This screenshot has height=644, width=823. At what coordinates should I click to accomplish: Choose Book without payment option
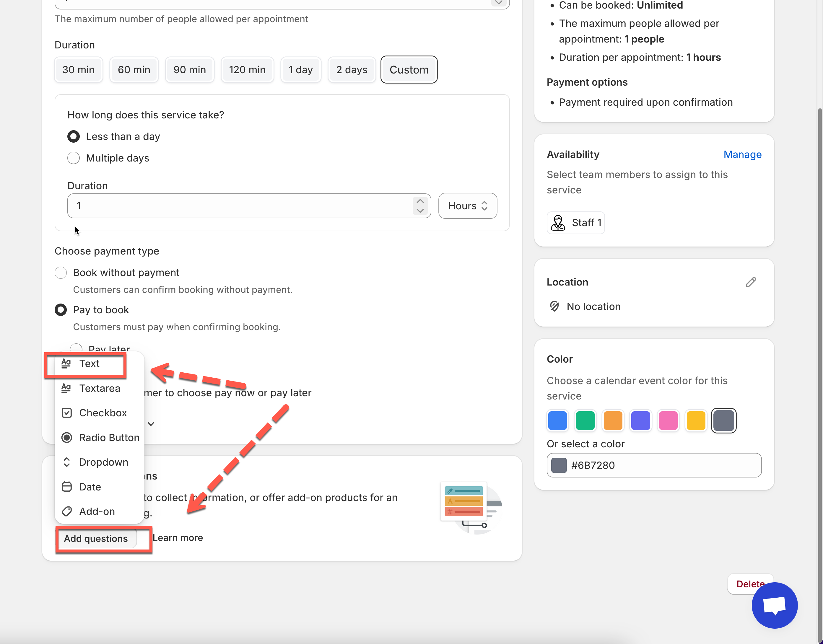[x=61, y=273]
